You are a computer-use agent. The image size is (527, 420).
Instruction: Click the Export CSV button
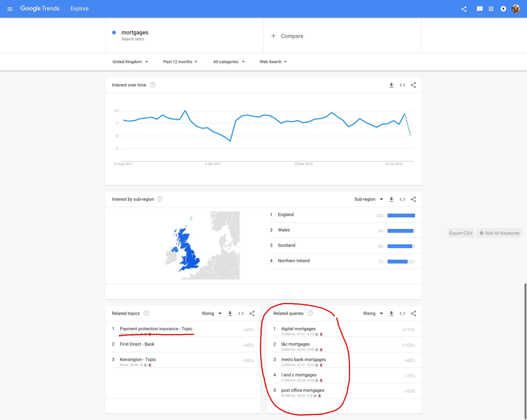461,233
